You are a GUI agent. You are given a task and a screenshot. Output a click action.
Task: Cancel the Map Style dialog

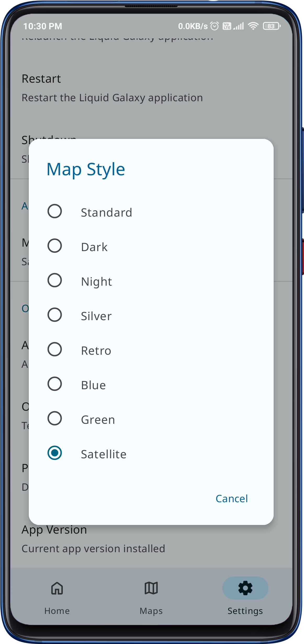click(x=232, y=499)
